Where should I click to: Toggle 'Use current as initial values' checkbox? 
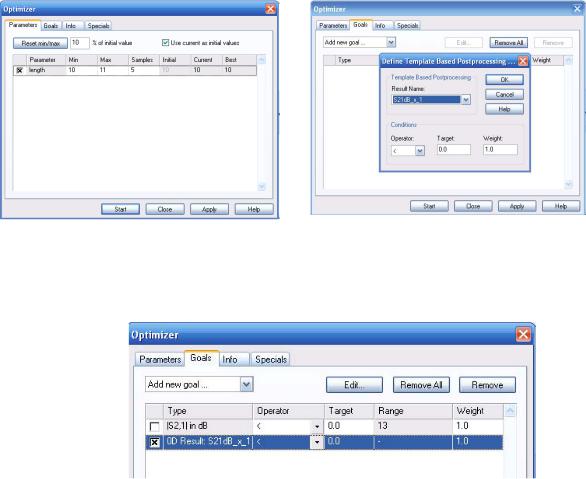[x=166, y=43]
